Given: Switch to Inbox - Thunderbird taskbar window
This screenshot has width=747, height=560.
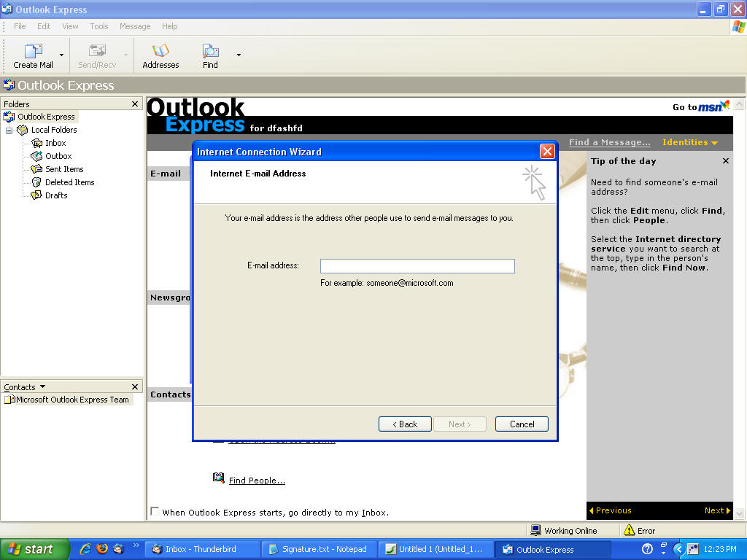Looking at the screenshot, I should [x=201, y=549].
